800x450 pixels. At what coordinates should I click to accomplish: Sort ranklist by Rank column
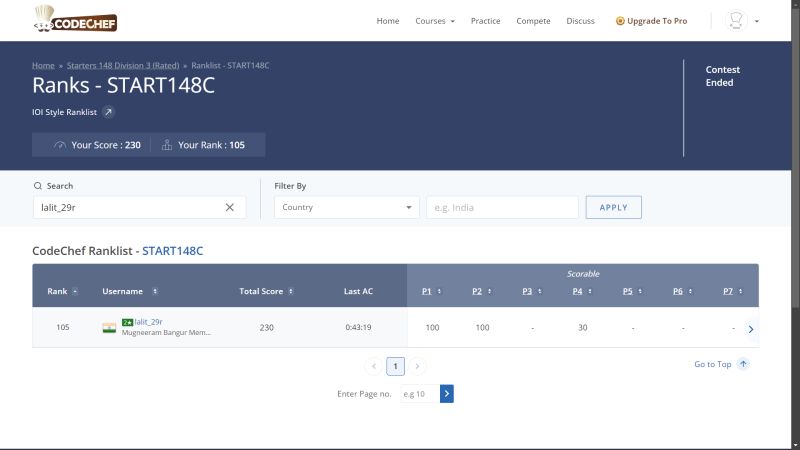pyautogui.click(x=75, y=291)
